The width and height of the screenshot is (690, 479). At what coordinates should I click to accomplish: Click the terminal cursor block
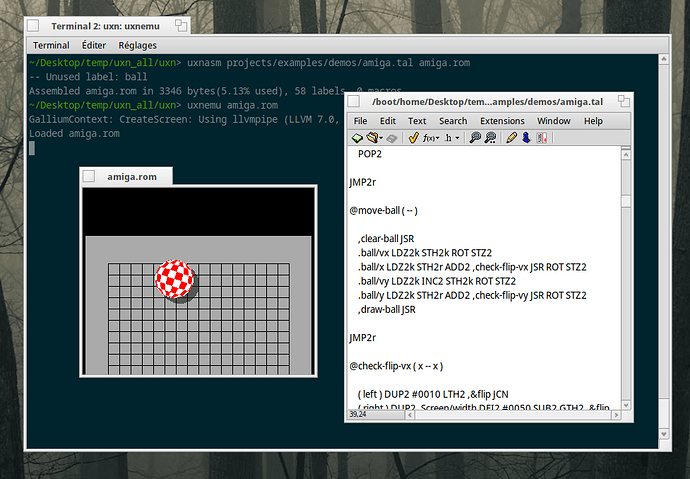pyautogui.click(x=32, y=148)
